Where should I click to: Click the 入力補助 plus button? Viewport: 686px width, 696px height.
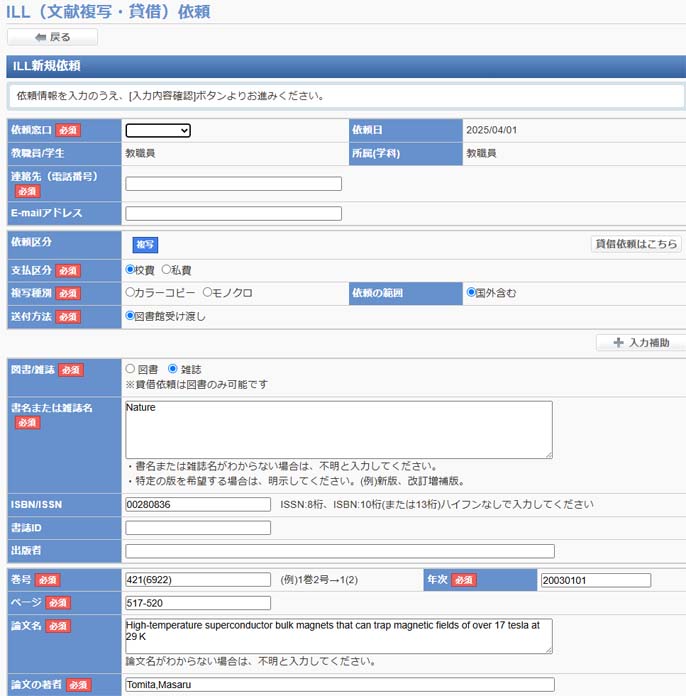(640, 343)
